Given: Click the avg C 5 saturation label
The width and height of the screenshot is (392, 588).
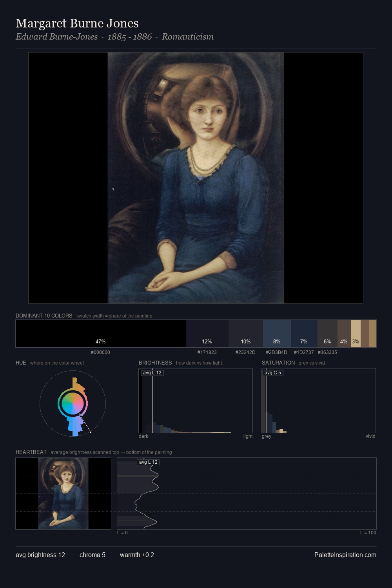Looking at the screenshot, I should pos(273,372).
